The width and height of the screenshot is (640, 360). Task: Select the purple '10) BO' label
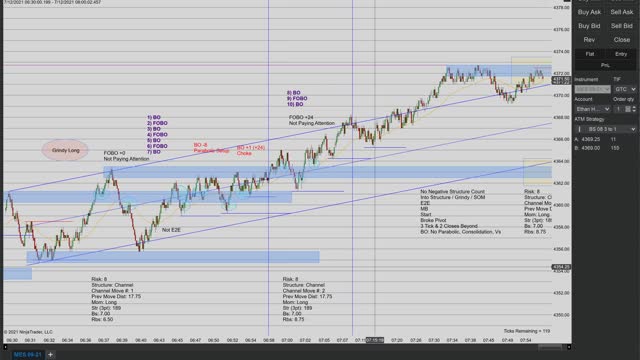click(x=295, y=104)
